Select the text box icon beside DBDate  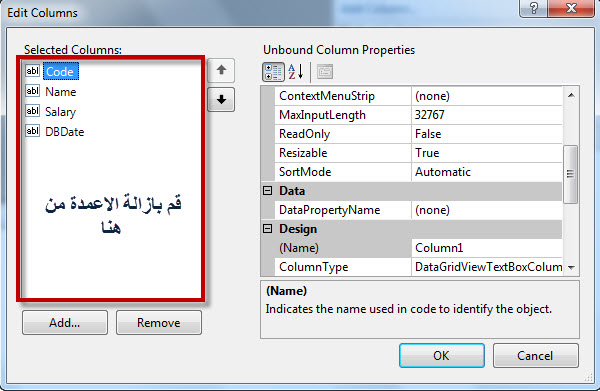33,131
